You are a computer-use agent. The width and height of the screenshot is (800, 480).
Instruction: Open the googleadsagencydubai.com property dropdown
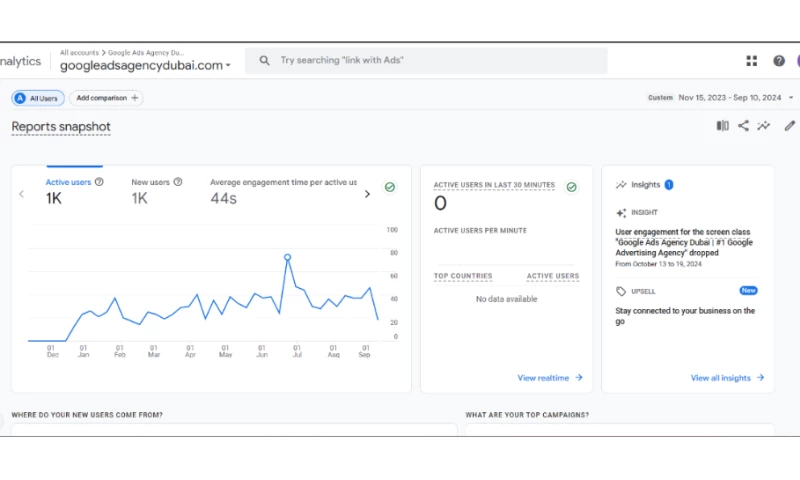point(145,65)
